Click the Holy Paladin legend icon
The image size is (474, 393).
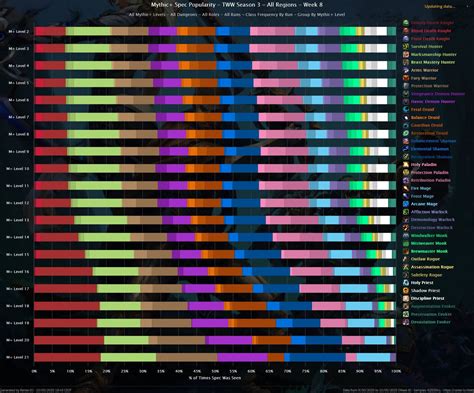pos(406,164)
